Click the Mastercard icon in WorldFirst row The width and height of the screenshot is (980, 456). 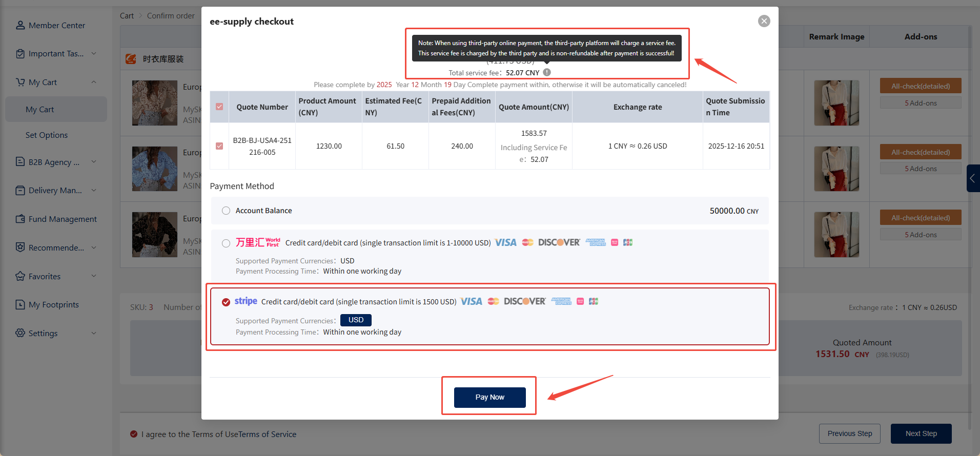[527, 242]
